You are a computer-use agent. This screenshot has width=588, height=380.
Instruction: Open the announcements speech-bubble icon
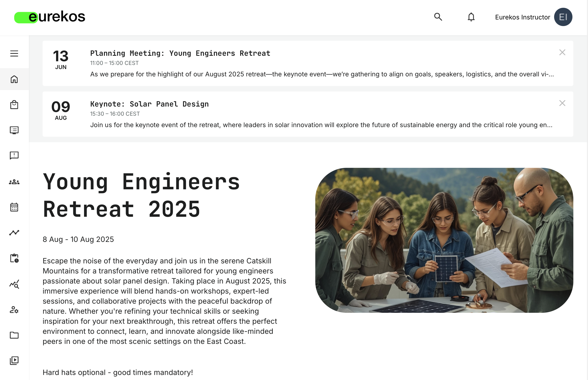[x=14, y=155]
